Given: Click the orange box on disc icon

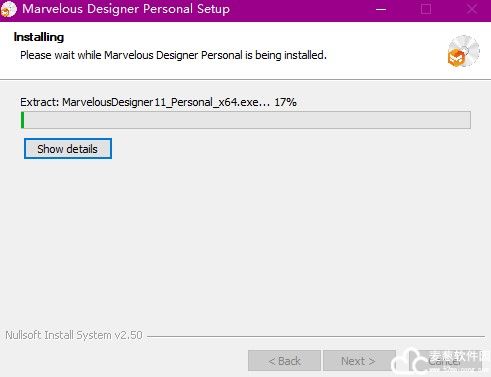Looking at the screenshot, I should click(x=456, y=58).
